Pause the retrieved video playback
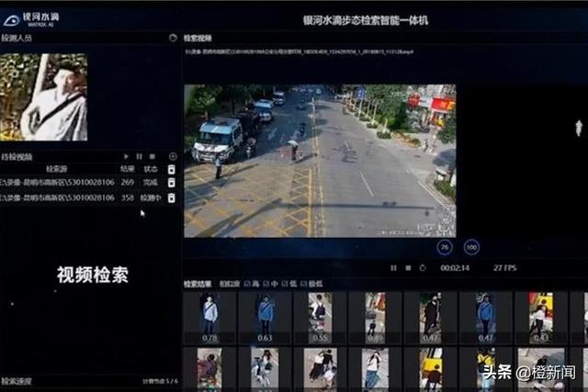 pyautogui.click(x=393, y=268)
